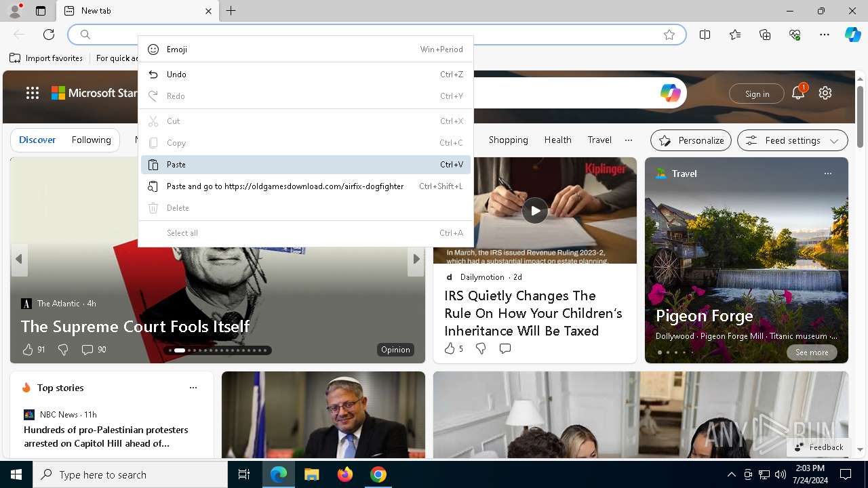Open Top stories options ellipsis
Image resolution: width=868 pixels, height=488 pixels.
[x=193, y=388]
